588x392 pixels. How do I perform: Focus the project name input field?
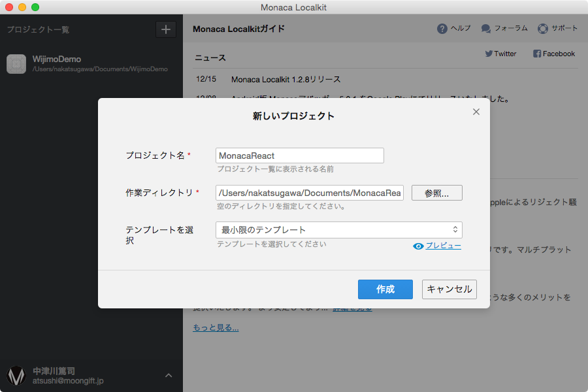click(x=299, y=155)
